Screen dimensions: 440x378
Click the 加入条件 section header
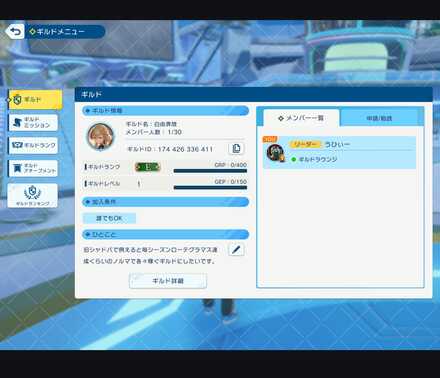(x=165, y=202)
